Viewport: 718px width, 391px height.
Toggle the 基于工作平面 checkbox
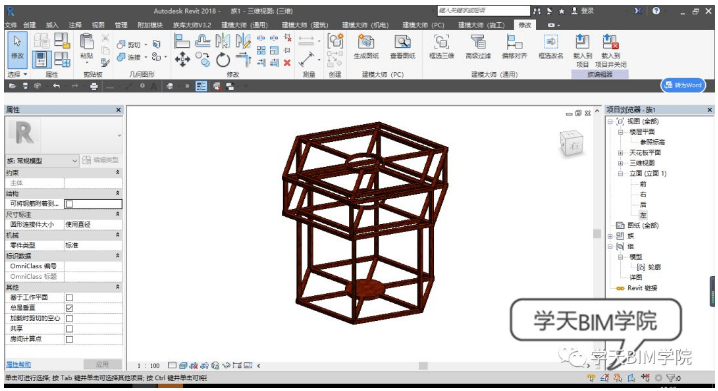[69, 298]
